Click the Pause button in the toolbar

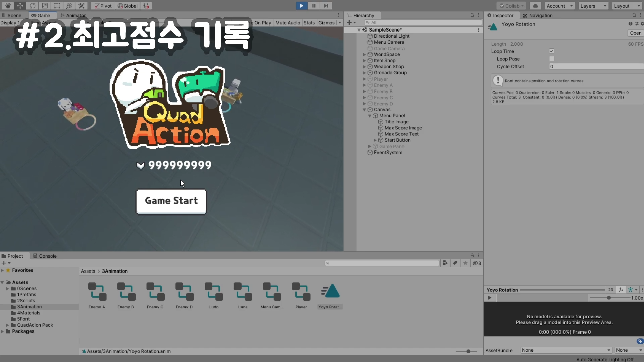314,6
